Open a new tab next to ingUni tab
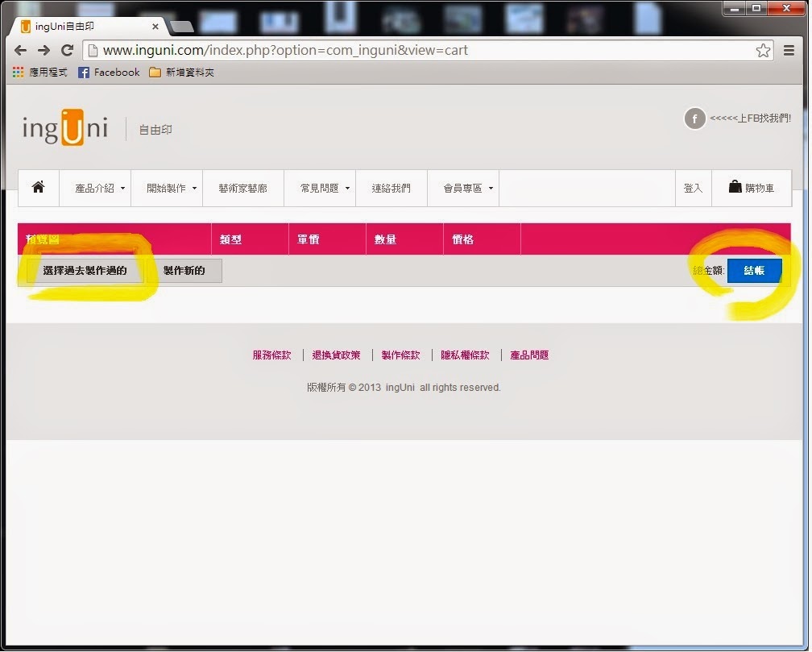Screen dimensions: 812x652 tap(181, 27)
